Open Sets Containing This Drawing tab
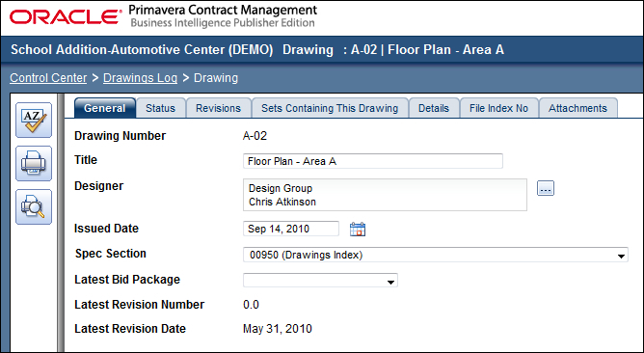Image resolution: width=644 pixels, height=353 pixels. tap(330, 108)
